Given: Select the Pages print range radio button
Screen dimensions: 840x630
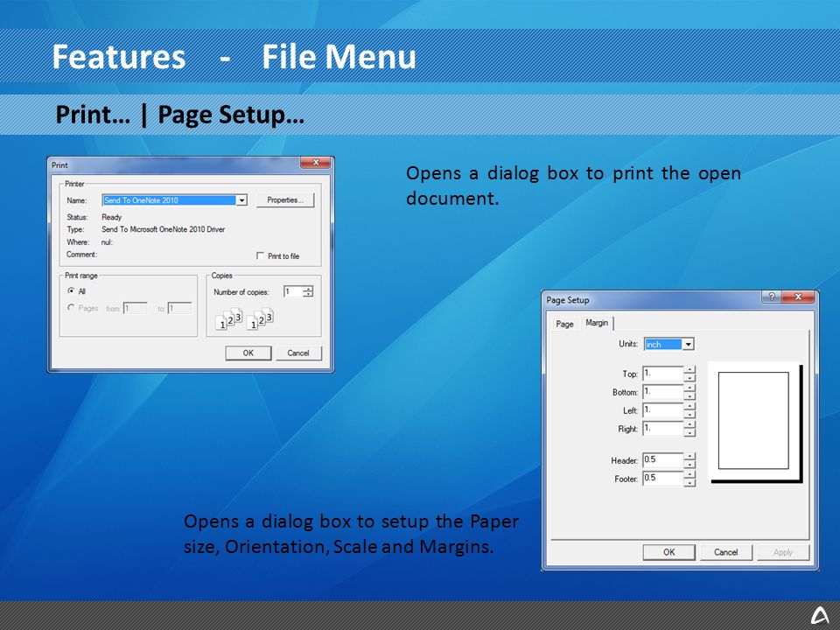Looking at the screenshot, I should (x=71, y=308).
